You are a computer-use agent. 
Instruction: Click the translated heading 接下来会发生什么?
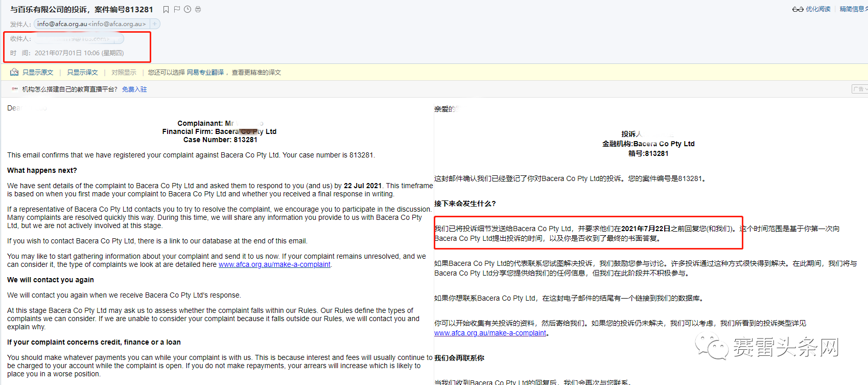click(x=465, y=203)
